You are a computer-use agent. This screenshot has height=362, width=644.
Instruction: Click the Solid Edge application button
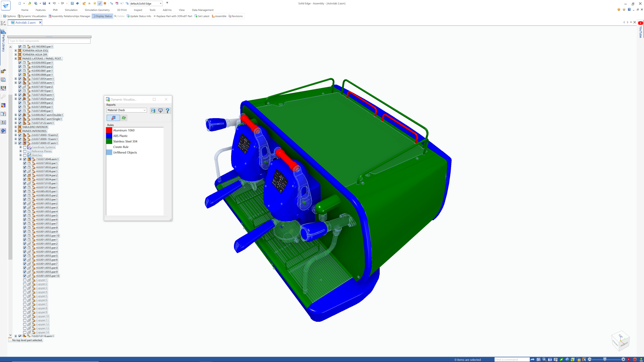pyautogui.click(x=6, y=5)
